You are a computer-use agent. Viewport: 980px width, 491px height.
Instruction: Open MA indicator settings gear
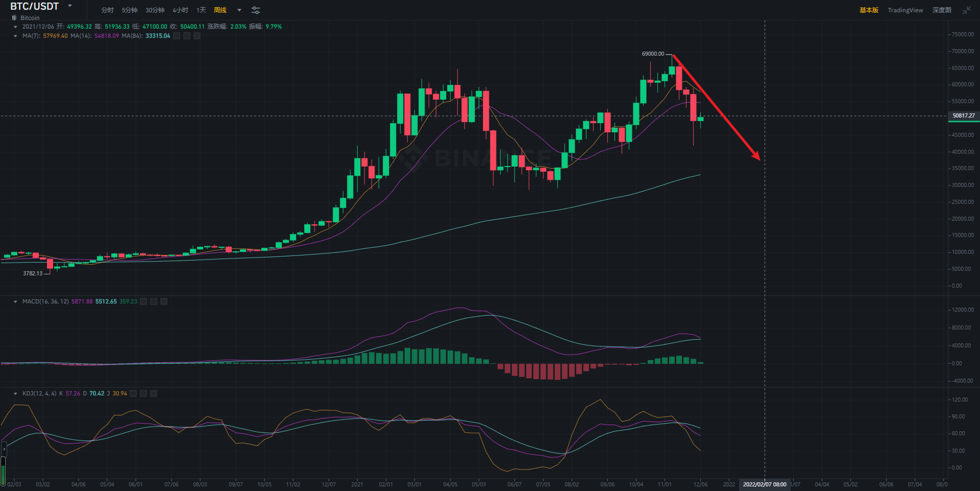(187, 36)
